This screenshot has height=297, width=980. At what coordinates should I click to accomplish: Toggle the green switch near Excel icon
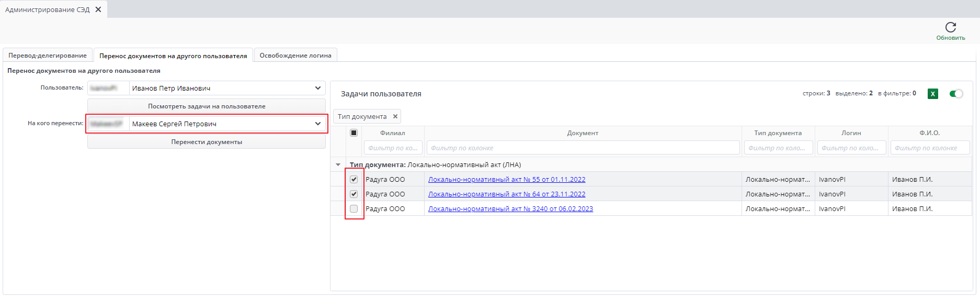tap(956, 94)
